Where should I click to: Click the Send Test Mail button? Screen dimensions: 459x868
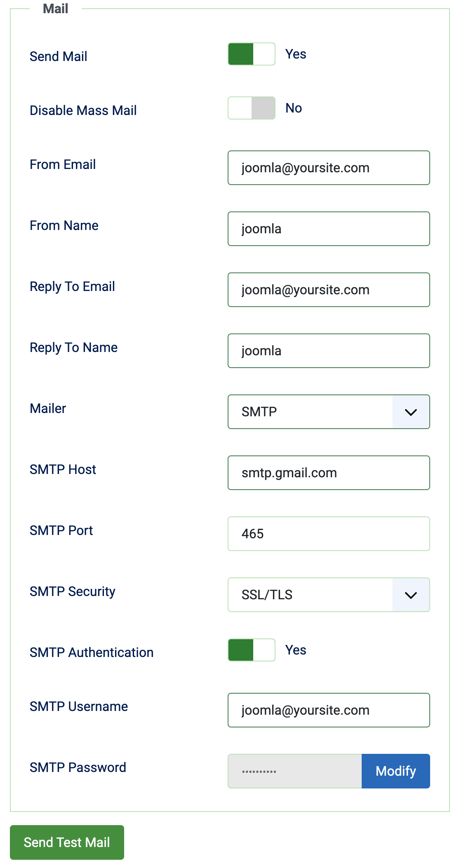coord(67,842)
